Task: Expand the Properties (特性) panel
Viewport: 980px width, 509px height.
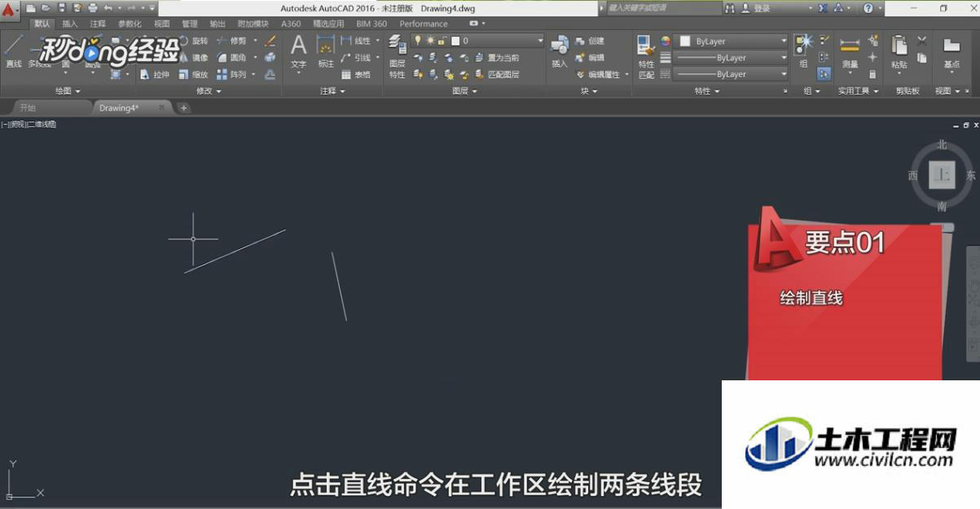Action: pyautogui.click(x=707, y=90)
